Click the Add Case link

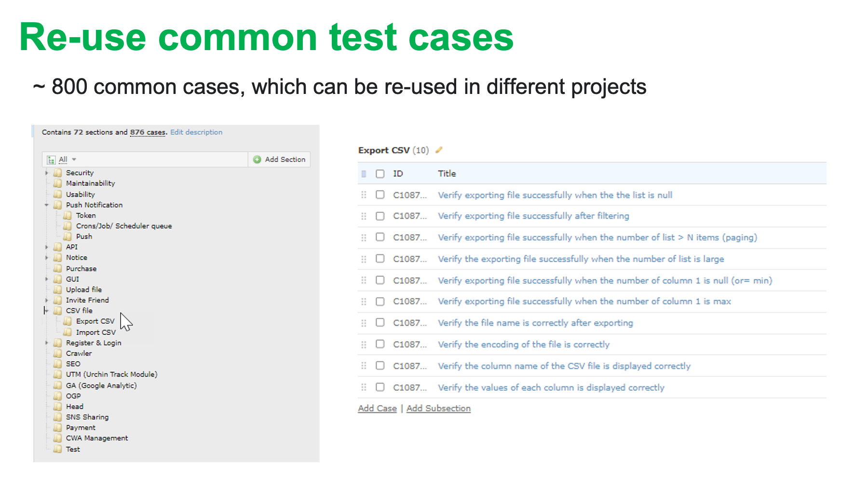click(x=377, y=409)
